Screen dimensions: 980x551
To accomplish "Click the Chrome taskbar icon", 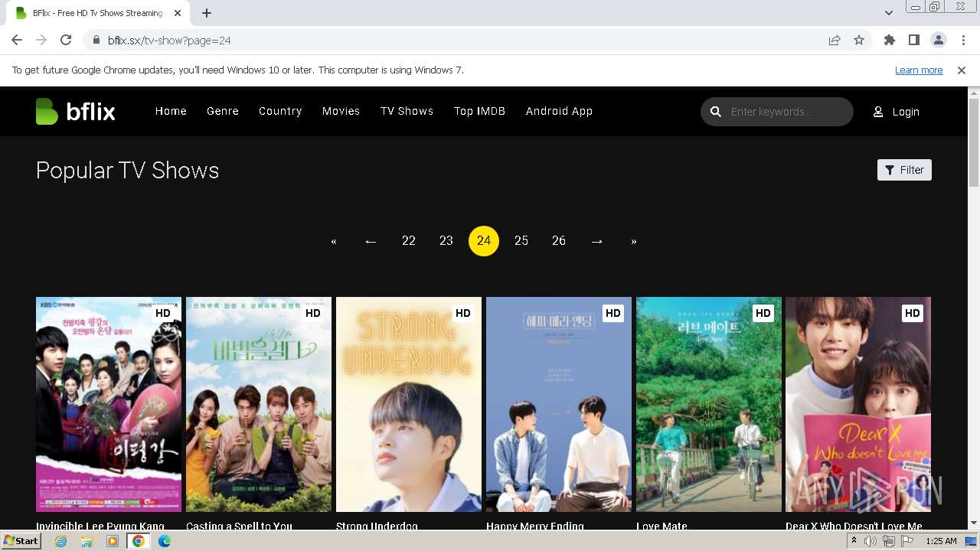I will pos(139,541).
